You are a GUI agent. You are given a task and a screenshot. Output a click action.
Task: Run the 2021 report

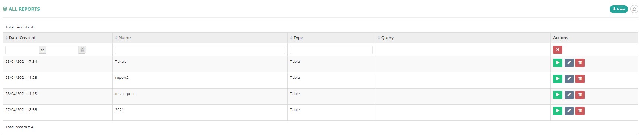click(x=557, y=111)
